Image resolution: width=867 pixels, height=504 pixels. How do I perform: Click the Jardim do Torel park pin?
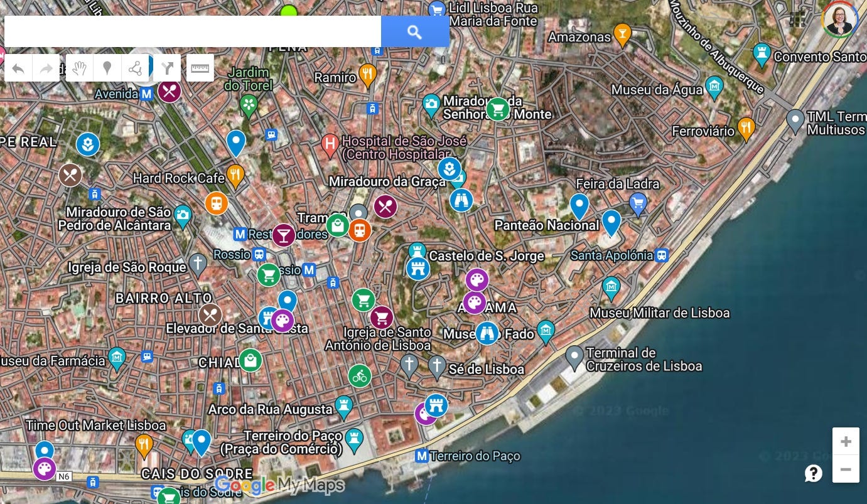pyautogui.click(x=249, y=105)
